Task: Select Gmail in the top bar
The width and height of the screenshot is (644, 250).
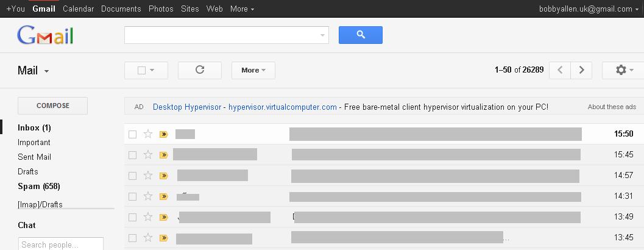Action: 44,9
